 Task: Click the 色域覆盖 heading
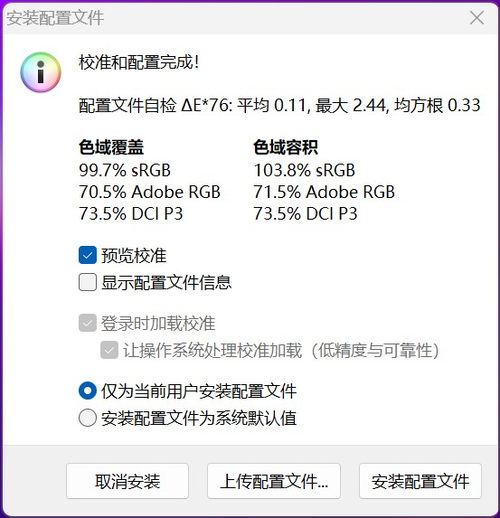(x=111, y=147)
